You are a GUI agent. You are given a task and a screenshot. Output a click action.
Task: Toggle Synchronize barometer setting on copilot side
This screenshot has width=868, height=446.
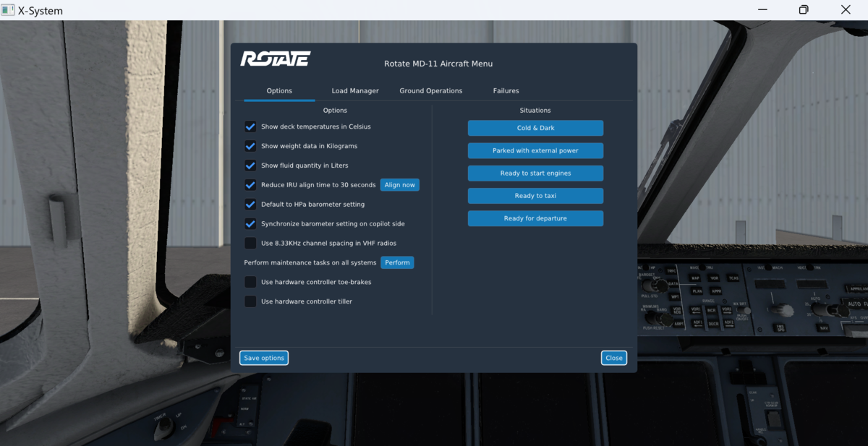pos(250,224)
